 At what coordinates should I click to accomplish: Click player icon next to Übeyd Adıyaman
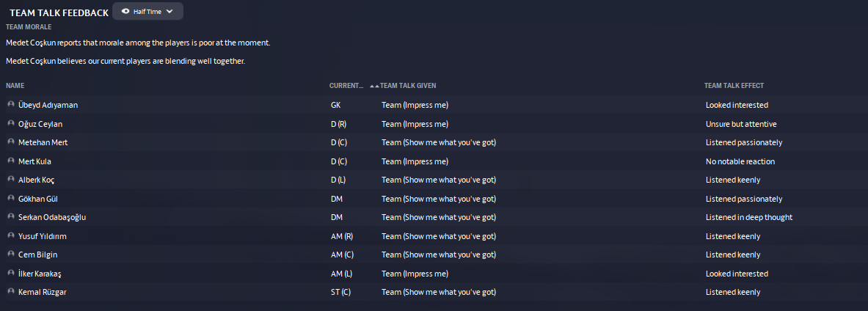click(x=11, y=105)
